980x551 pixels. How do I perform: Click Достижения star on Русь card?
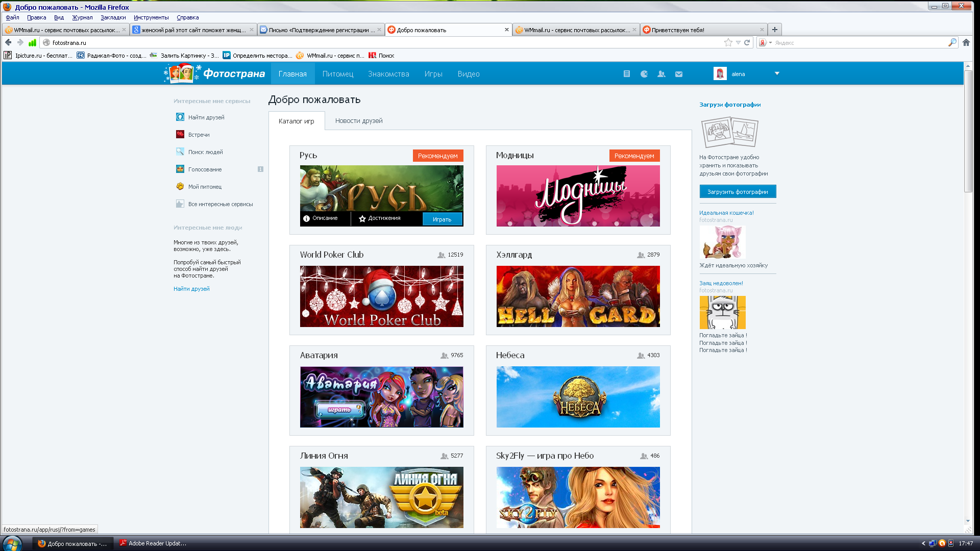pos(380,218)
